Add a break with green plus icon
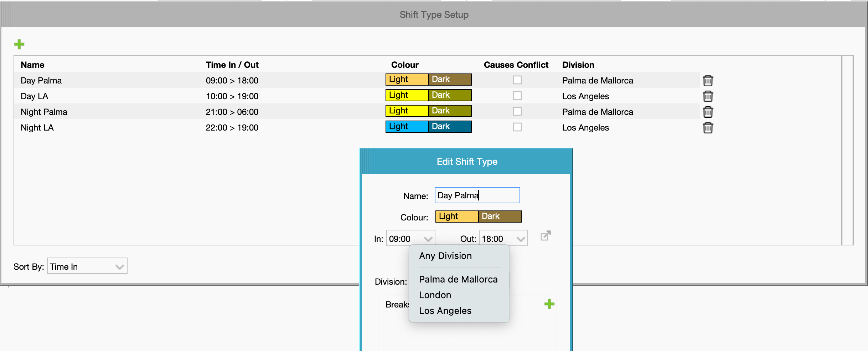The width and height of the screenshot is (868, 351). coord(549,304)
